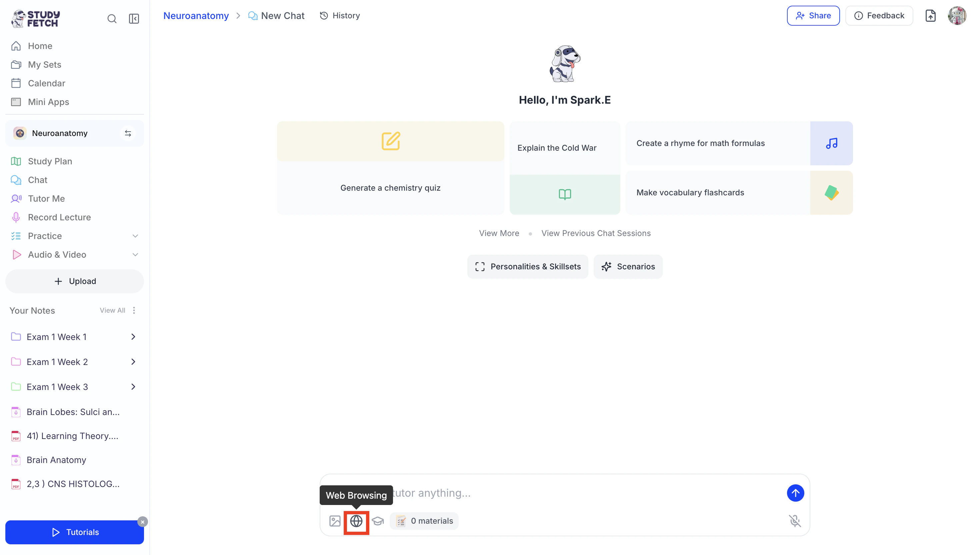Expand the Audio & Video submenu

coord(135,255)
